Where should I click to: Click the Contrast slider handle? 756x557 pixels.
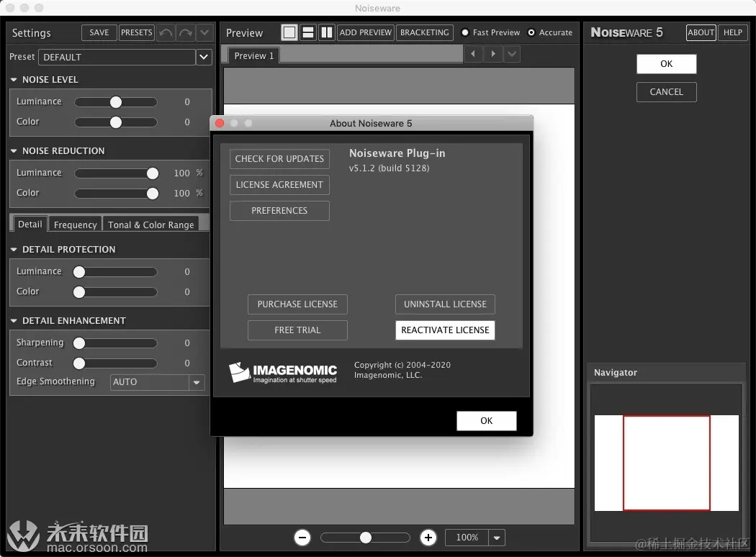pos(79,363)
